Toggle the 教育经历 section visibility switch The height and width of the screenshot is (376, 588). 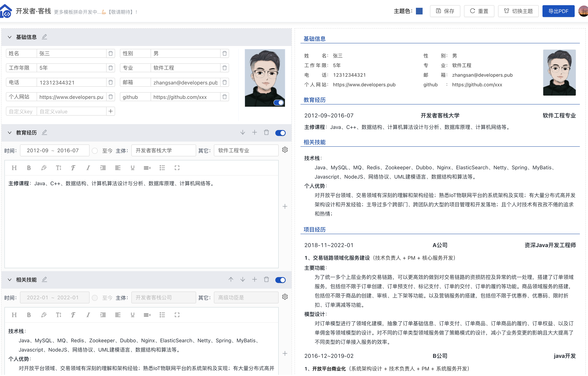[280, 133]
